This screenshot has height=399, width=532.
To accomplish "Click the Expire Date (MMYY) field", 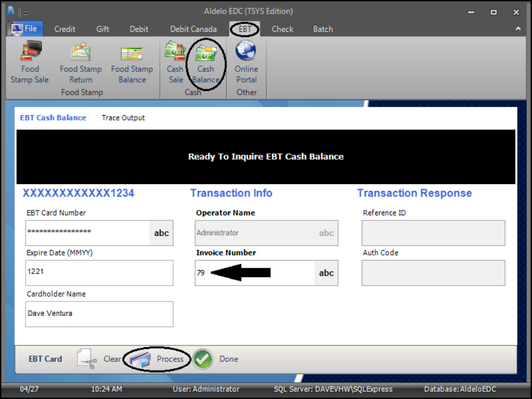I will click(x=99, y=273).
